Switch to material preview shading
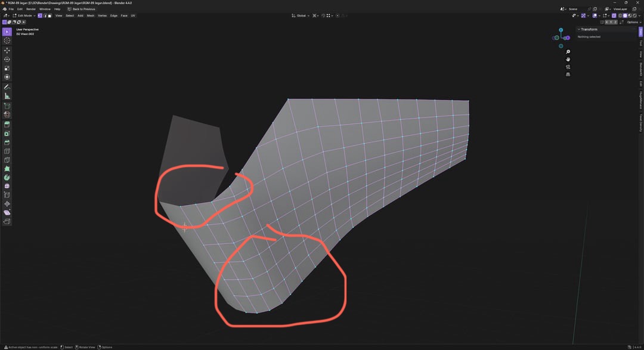Image resolution: width=644 pixels, height=350 pixels. point(630,16)
